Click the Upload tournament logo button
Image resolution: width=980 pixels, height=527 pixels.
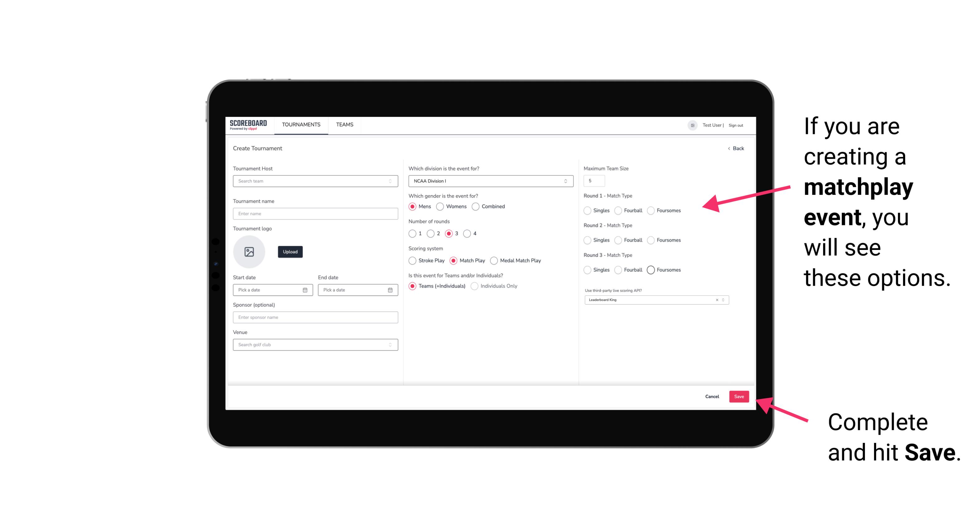[291, 252]
